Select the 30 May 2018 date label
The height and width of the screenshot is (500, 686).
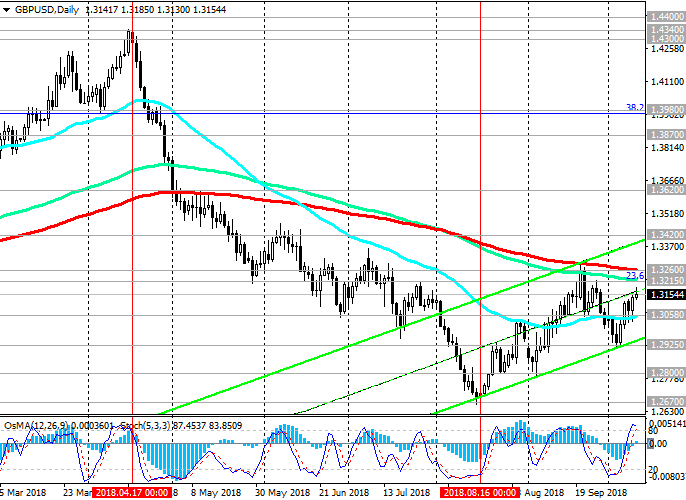(x=282, y=493)
